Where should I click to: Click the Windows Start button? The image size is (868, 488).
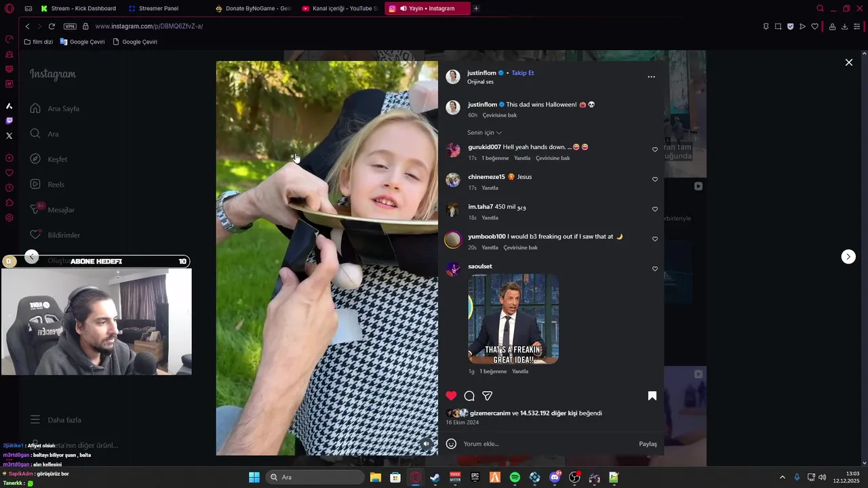(254, 478)
